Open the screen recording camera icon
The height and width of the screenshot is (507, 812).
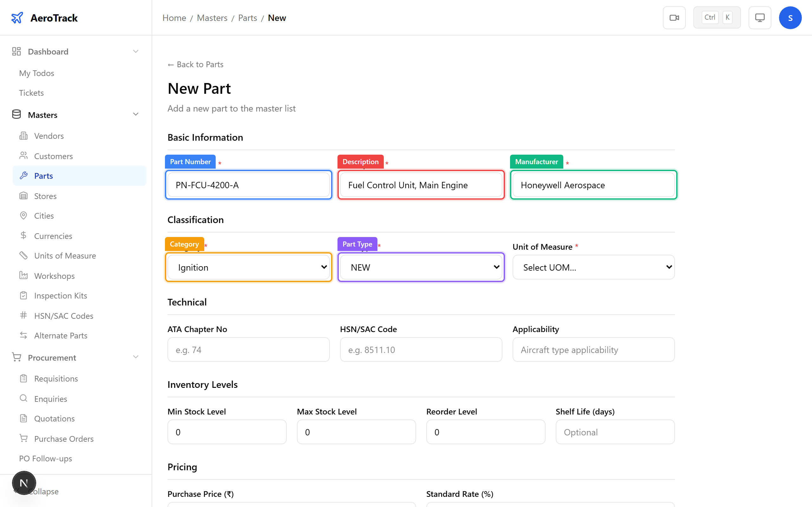(674, 17)
